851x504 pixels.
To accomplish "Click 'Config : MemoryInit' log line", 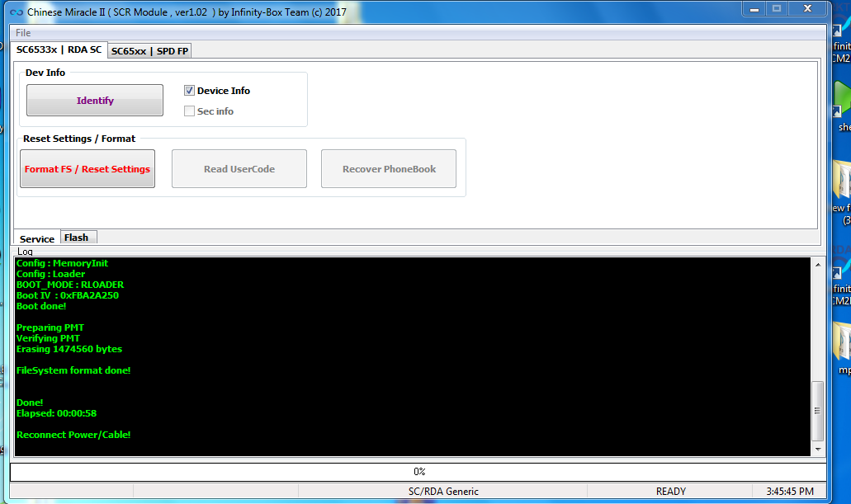I will pyautogui.click(x=62, y=263).
